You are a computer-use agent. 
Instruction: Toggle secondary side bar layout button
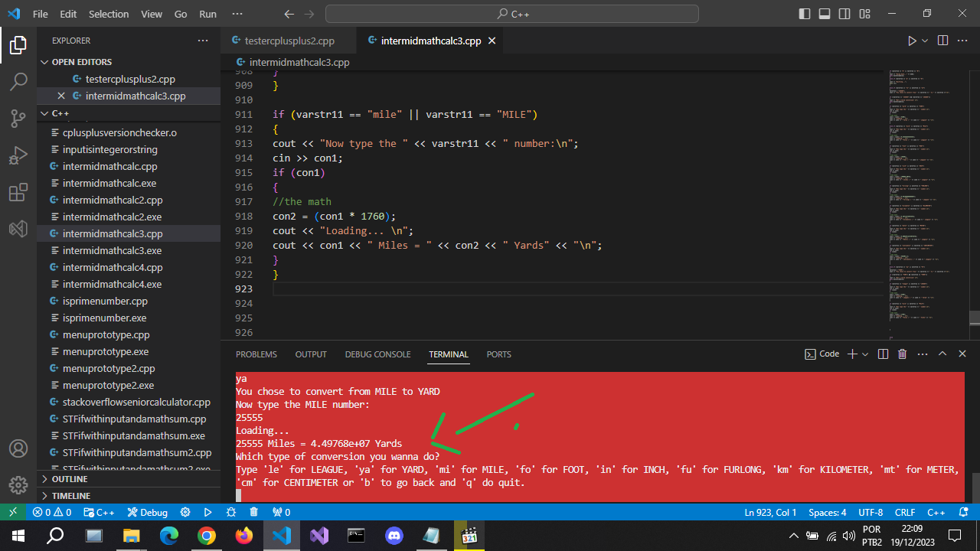coord(844,14)
